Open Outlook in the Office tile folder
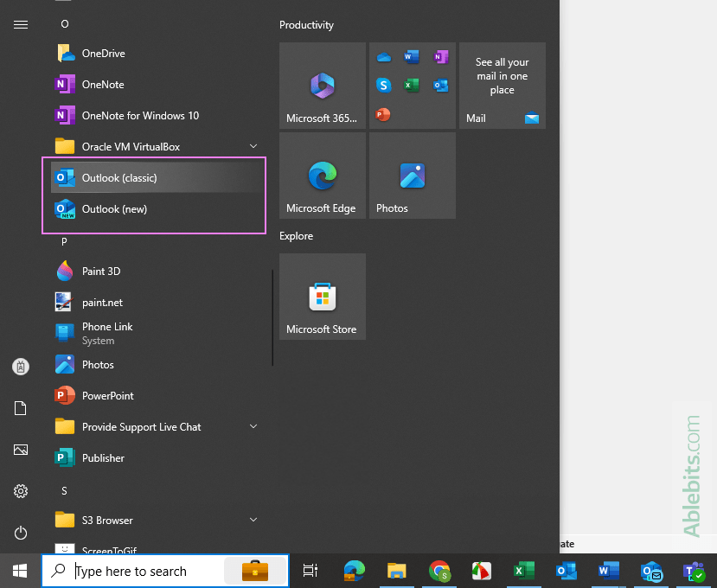Image resolution: width=717 pixels, height=588 pixels. [x=440, y=85]
